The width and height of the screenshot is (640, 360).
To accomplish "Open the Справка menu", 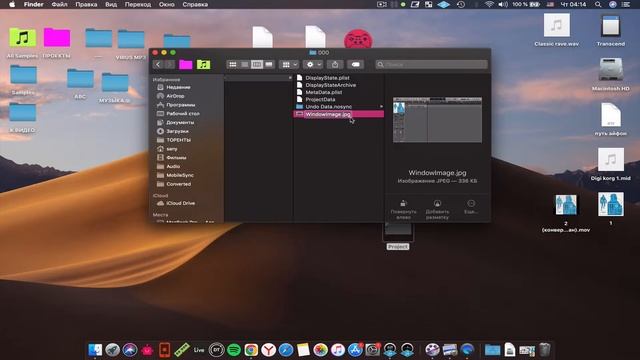I will click(x=195, y=4).
